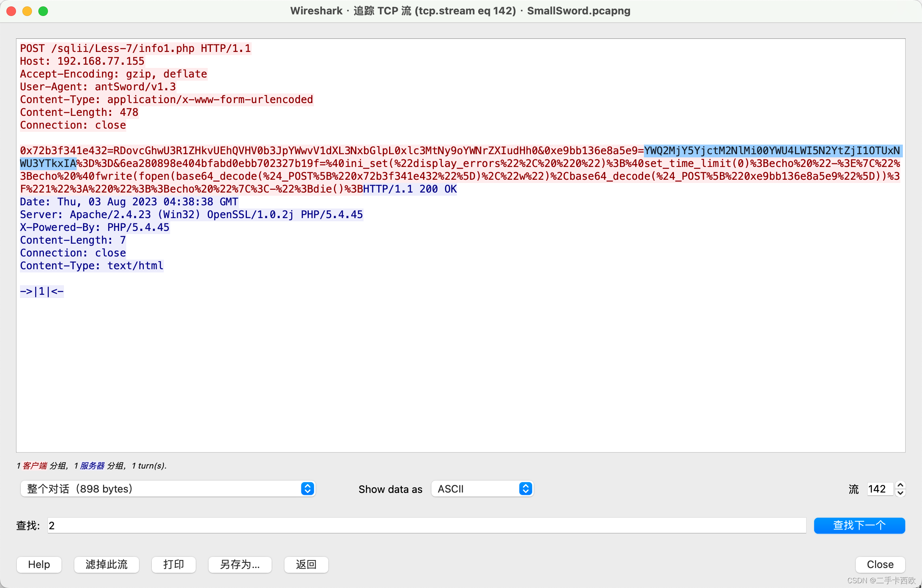Click the 打印 print button
Screen dimensions: 922x588
tap(174, 564)
